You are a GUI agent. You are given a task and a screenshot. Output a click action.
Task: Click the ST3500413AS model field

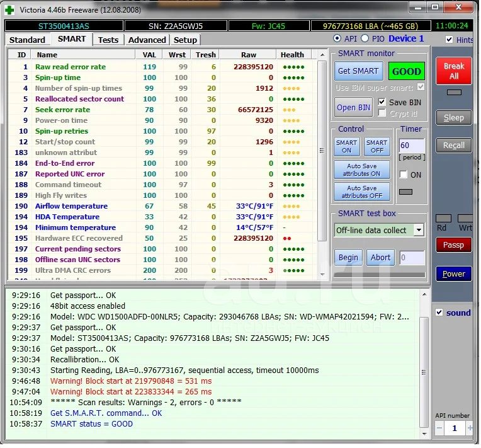pyautogui.click(x=64, y=26)
